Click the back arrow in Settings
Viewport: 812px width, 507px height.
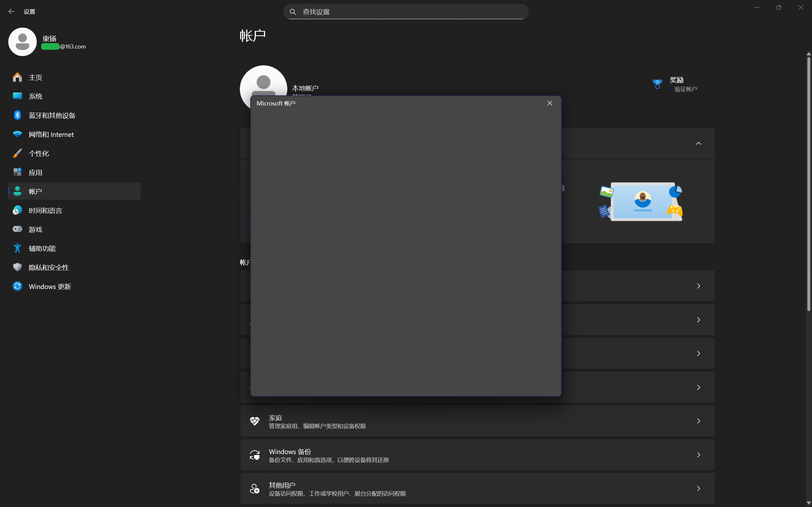11,11
